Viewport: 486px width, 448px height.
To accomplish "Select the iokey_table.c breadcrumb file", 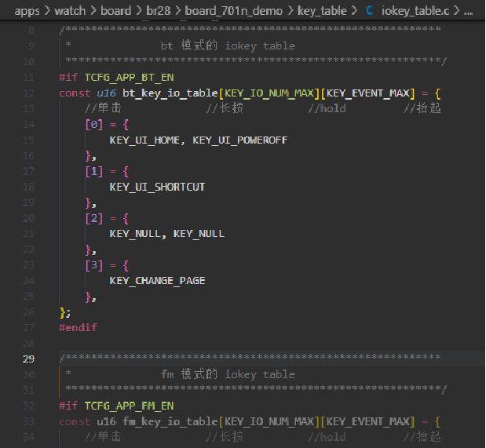I will [x=415, y=11].
